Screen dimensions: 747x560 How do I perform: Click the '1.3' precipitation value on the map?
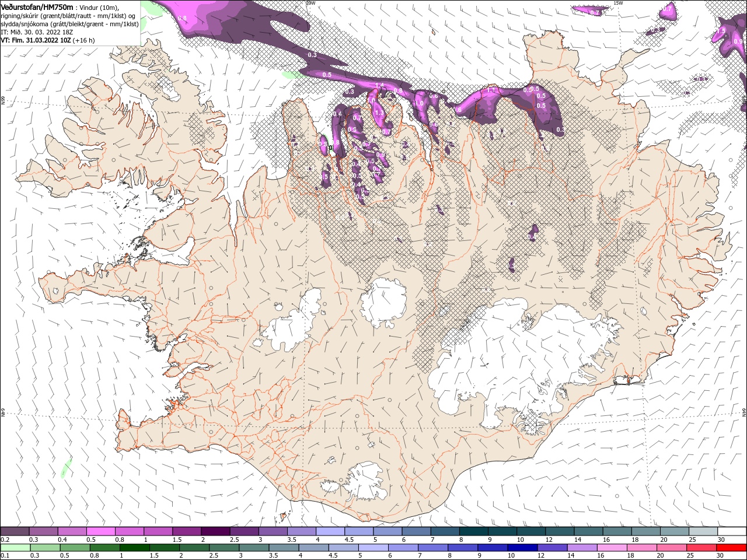point(378,113)
